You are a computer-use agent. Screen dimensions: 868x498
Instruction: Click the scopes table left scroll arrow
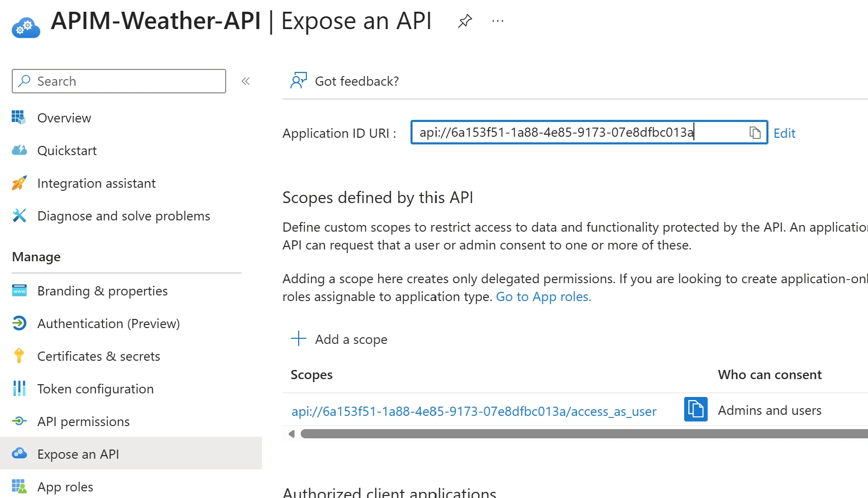tap(292, 434)
